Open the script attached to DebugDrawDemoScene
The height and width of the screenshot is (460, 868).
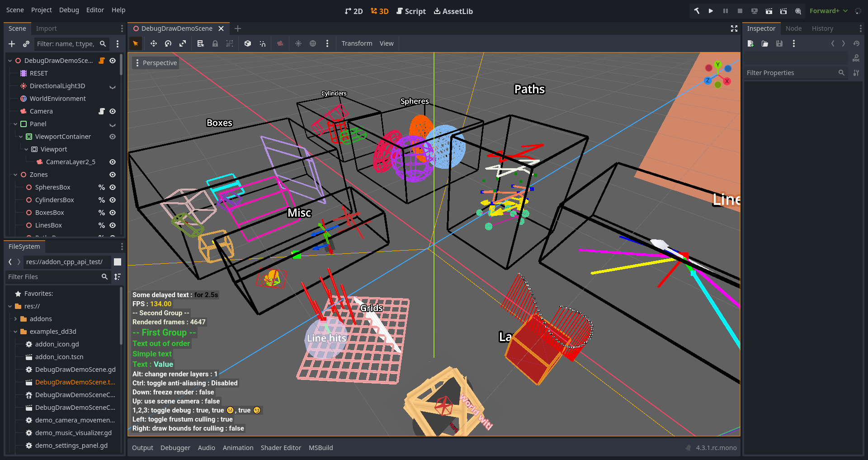pos(102,61)
